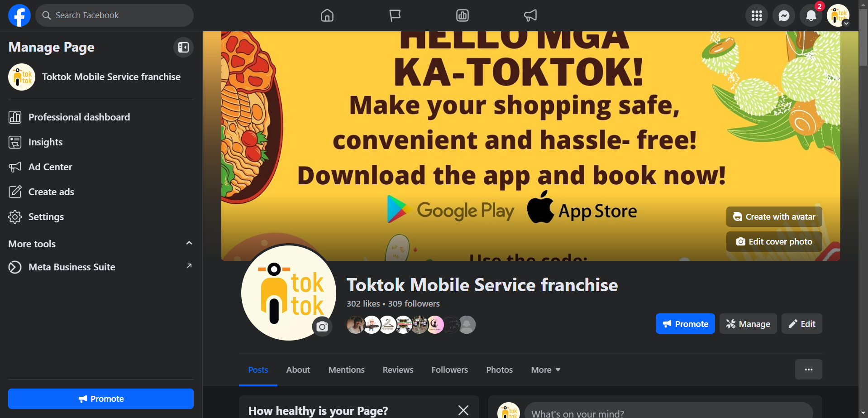The height and width of the screenshot is (418, 868).
Task: Click the page vertical scrollbar thumb
Action: pos(863,38)
